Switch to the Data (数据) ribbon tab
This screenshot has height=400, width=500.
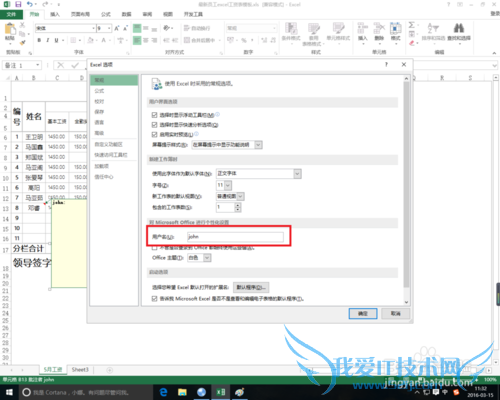126,14
